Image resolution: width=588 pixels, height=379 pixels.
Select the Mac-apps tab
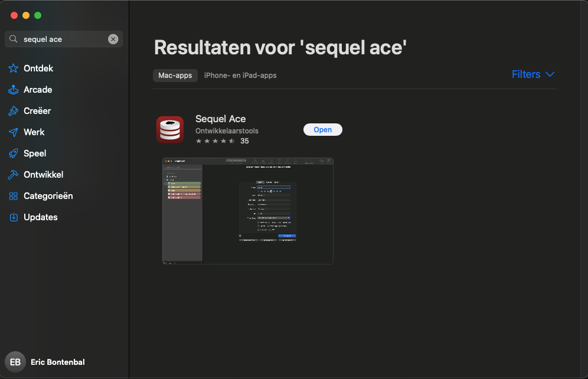pos(175,76)
